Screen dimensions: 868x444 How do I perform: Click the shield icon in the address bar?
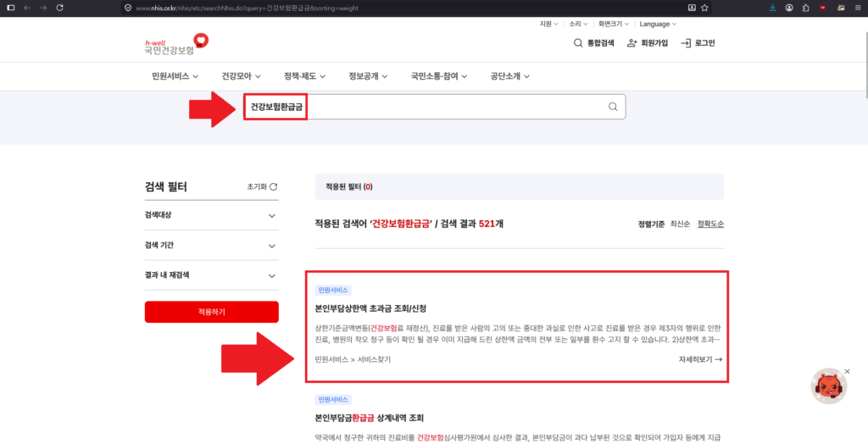128,8
